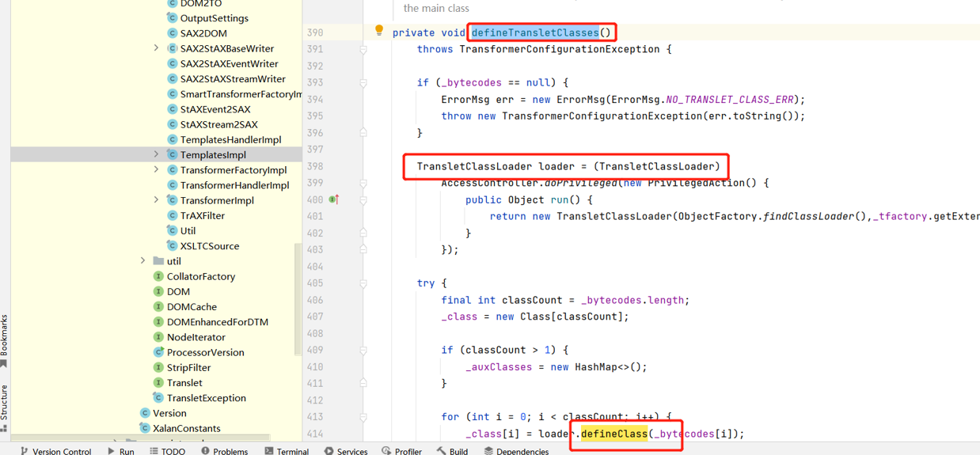980x455 pixels.
Task: Open the Bookmarks side panel
Action: coord(4,340)
